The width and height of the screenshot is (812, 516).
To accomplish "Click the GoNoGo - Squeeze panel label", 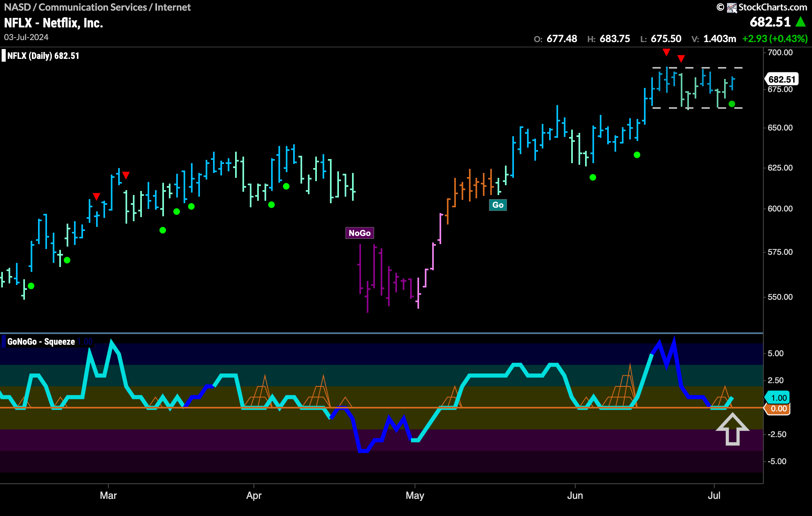I will coord(41,341).
